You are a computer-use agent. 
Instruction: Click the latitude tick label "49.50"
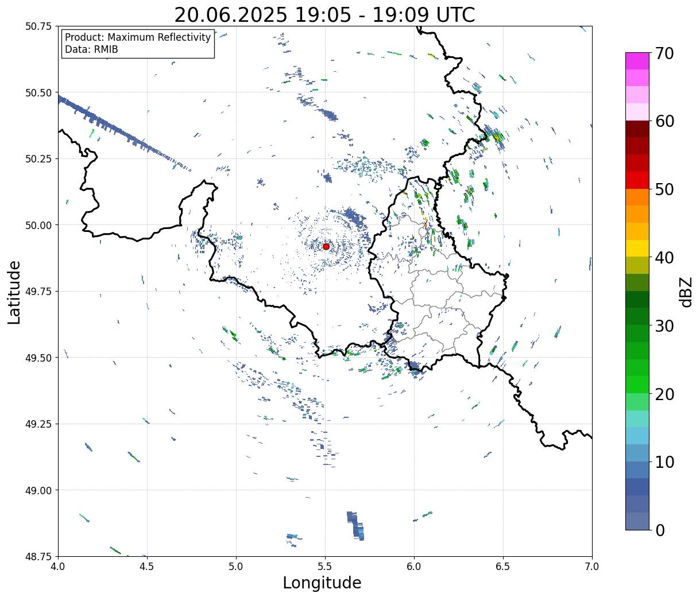pyautogui.click(x=38, y=358)
